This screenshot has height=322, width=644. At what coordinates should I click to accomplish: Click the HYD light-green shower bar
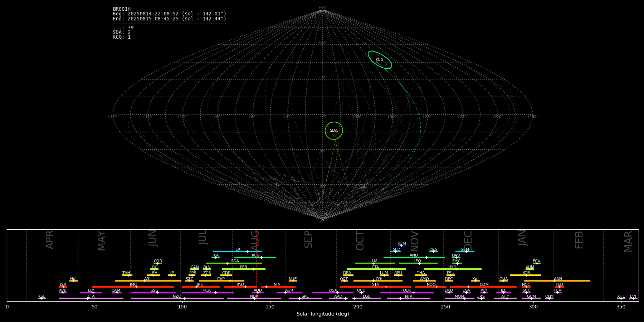(453, 269)
